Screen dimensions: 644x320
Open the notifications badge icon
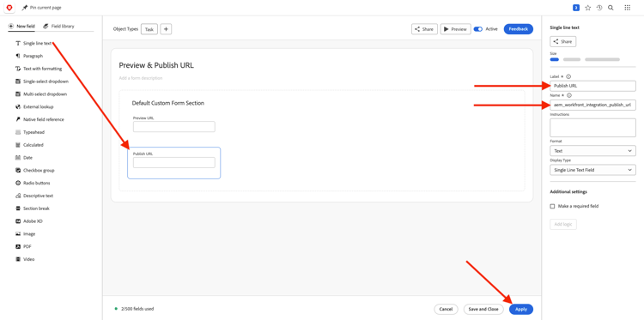point(576,8)
